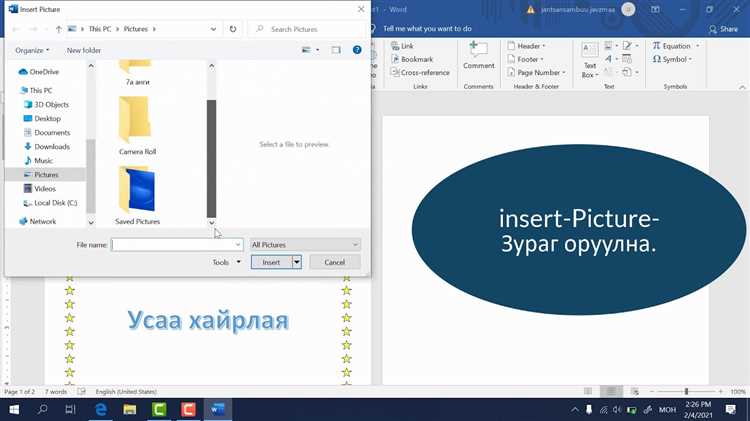Click the navigation pane's down scroll arrow
Screen dimensions: 750x421
tap(91, 222)
